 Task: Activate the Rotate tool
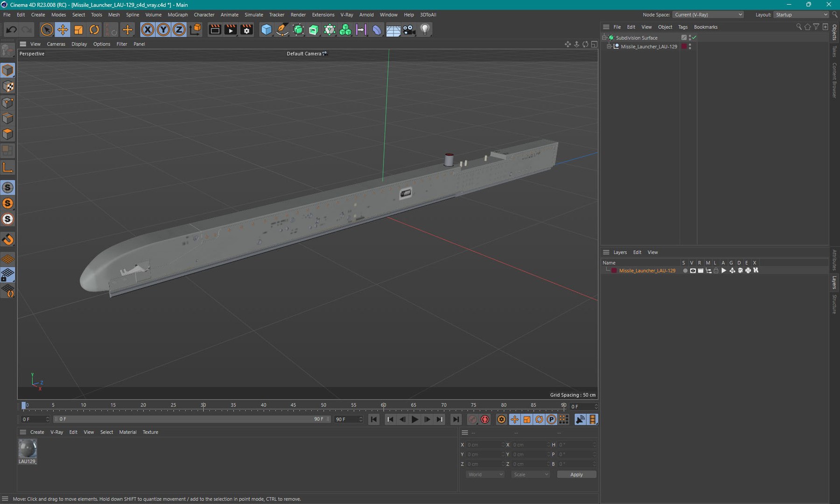94,29
